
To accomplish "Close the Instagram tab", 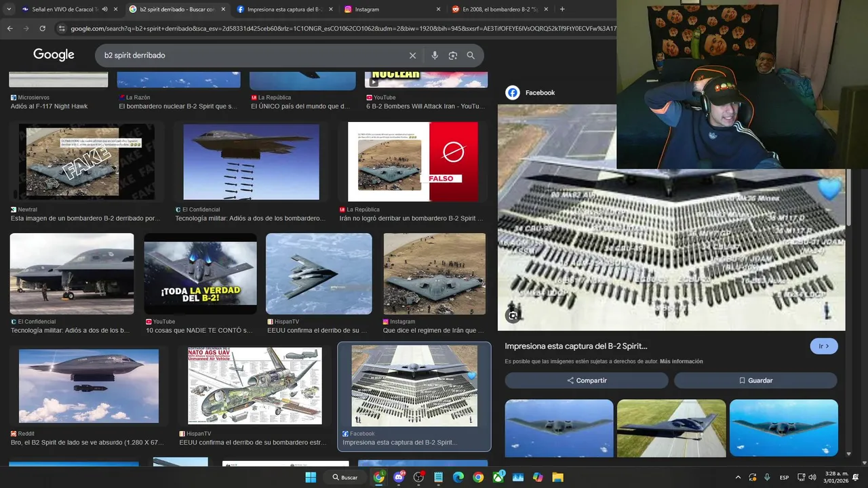I will (x=438, y=9).
